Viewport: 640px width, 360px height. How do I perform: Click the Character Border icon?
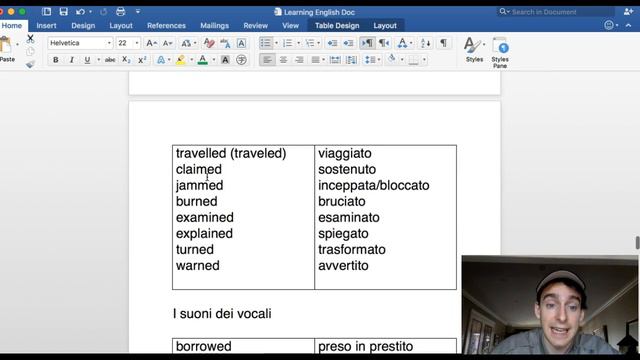tap(241, 43)
